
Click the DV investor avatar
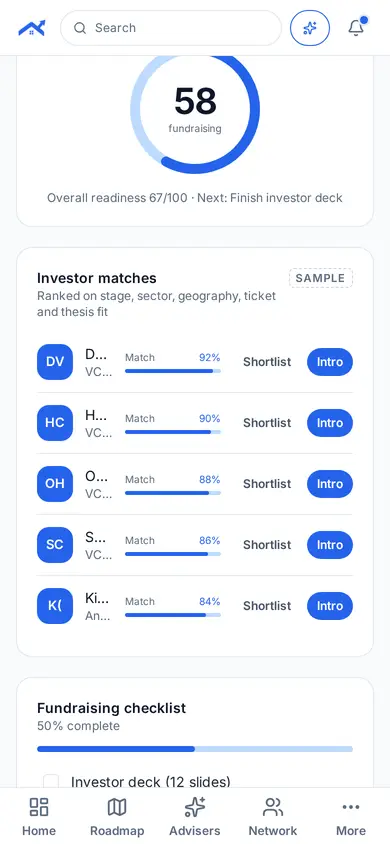[55, 362]
